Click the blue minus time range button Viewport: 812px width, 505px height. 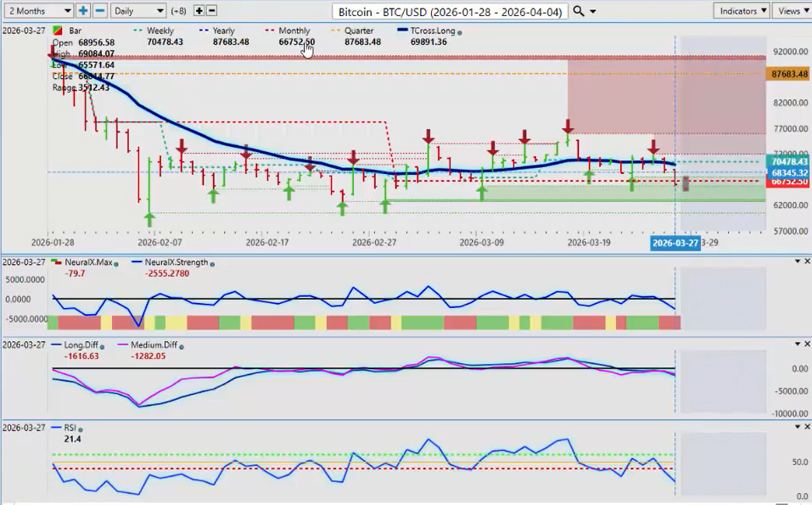coord(99,11)
